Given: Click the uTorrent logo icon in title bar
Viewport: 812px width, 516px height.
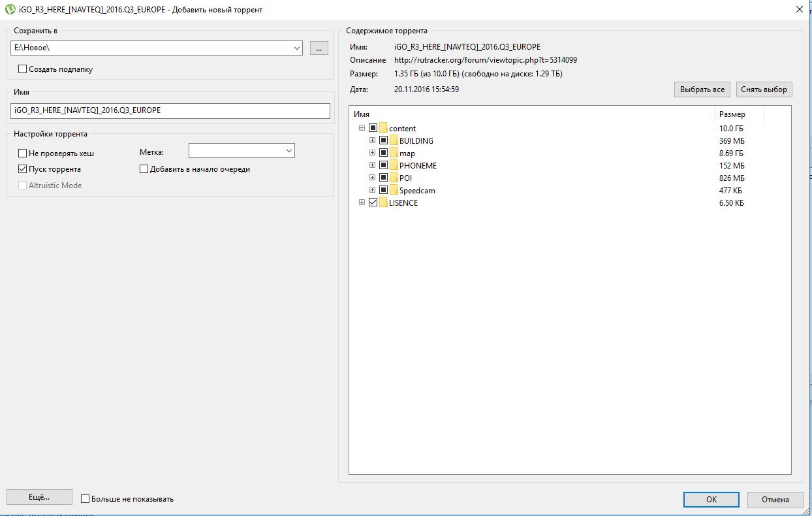Looking at the screenshot, I should [x=10, y=9].
